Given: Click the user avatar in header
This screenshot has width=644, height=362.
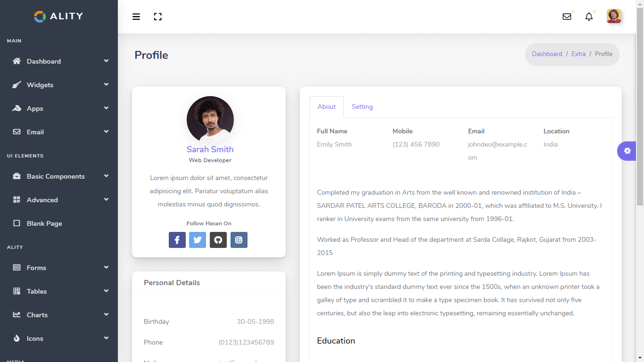Looking at the screenshot, I should [x=614, y=16].
